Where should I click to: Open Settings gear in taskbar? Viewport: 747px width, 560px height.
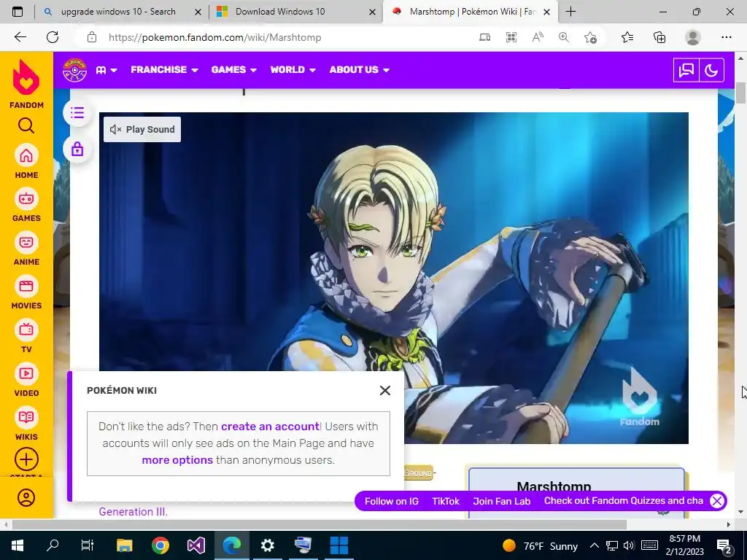(x=268, y=545)
